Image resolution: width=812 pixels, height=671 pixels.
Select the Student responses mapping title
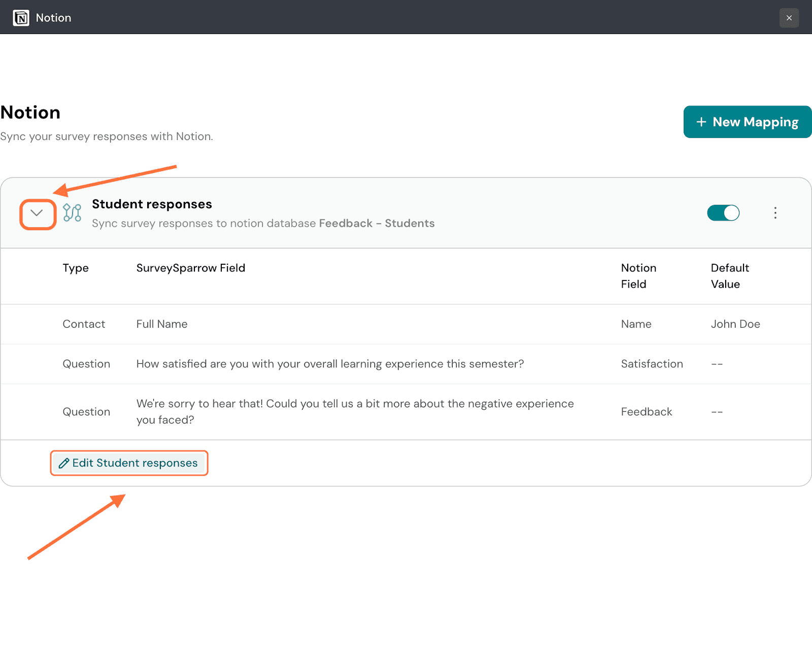click(152, 204)
